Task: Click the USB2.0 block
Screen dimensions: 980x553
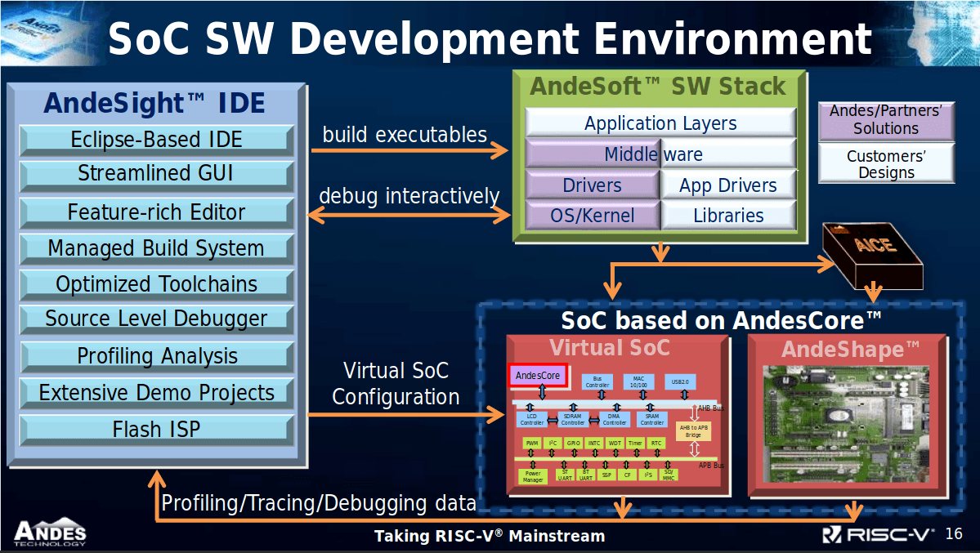Action: pos(680,381)
